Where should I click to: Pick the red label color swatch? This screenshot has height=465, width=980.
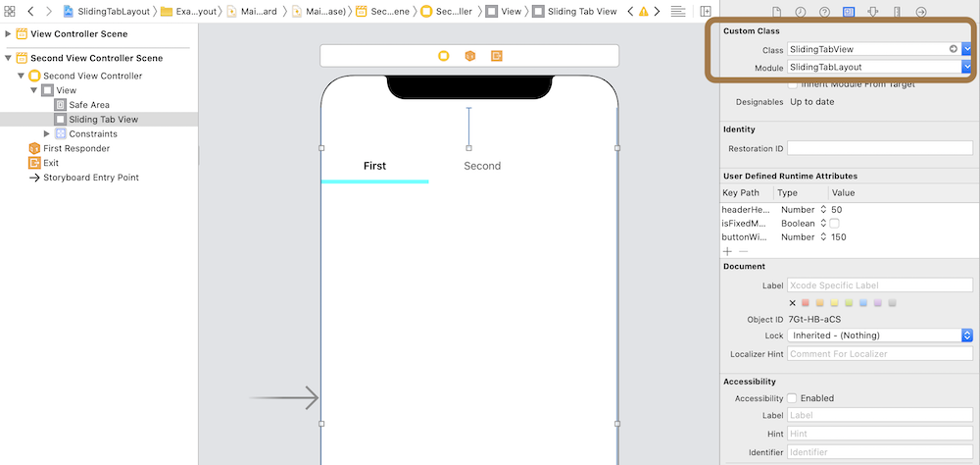click(x=806, y=303)
